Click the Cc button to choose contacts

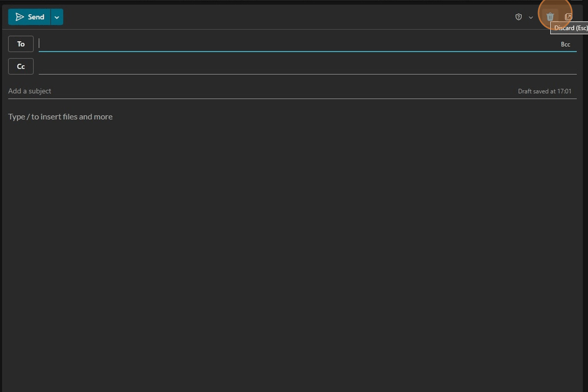(21, 66)
